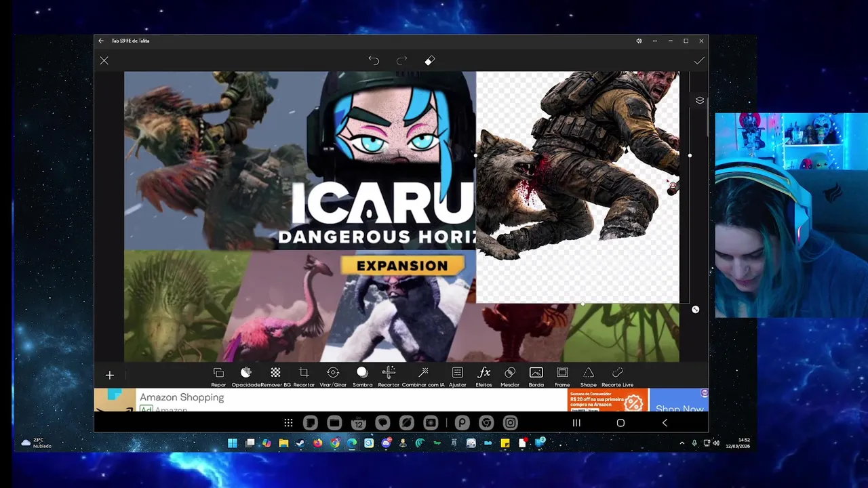Open the three-dot options in title bar
This screenshot has height=488, width=868.
pos(654,41)
